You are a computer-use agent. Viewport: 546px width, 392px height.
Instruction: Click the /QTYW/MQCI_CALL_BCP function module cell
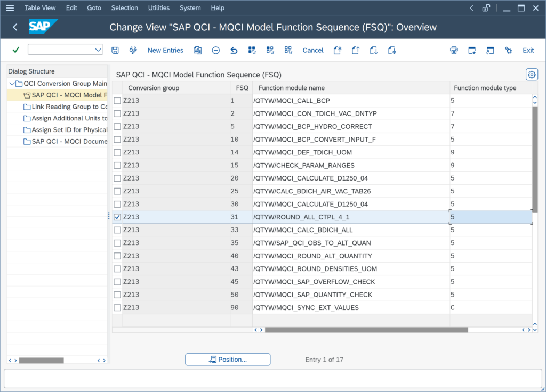351,101
